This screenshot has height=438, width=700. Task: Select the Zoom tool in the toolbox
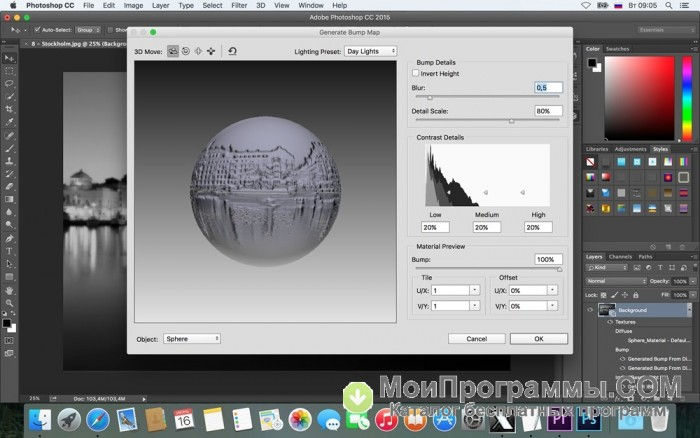(x=9, y=303)
